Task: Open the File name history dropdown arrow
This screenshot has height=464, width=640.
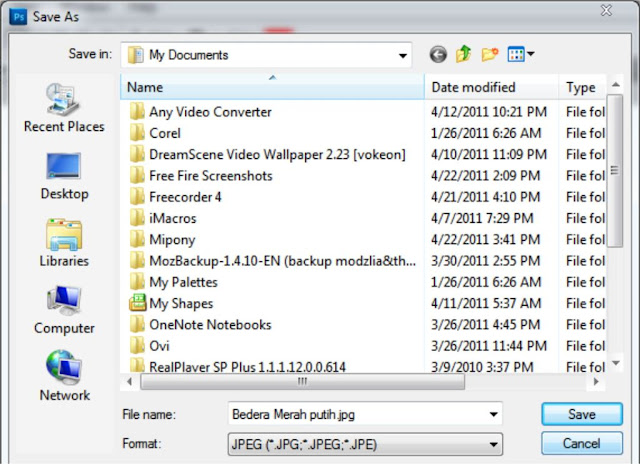Action: coord(493,414)
